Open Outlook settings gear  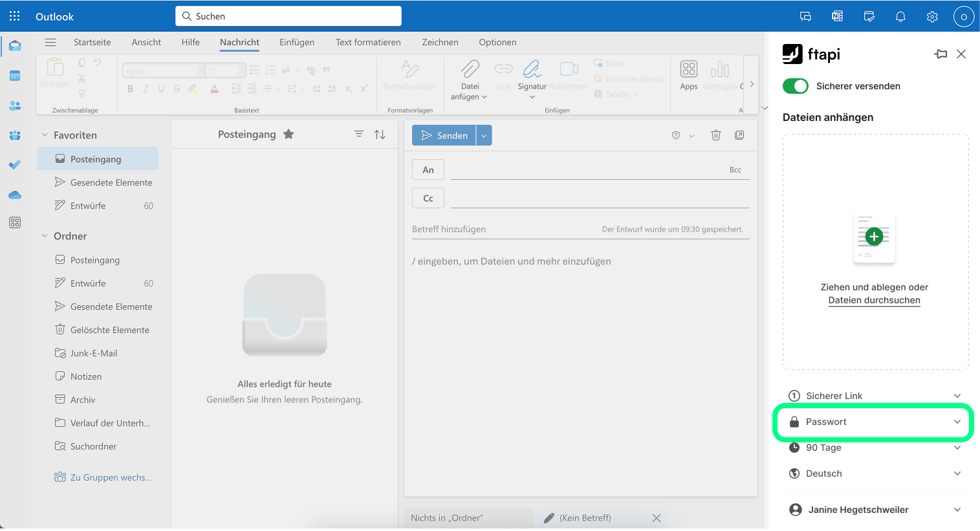click(932, 17)
